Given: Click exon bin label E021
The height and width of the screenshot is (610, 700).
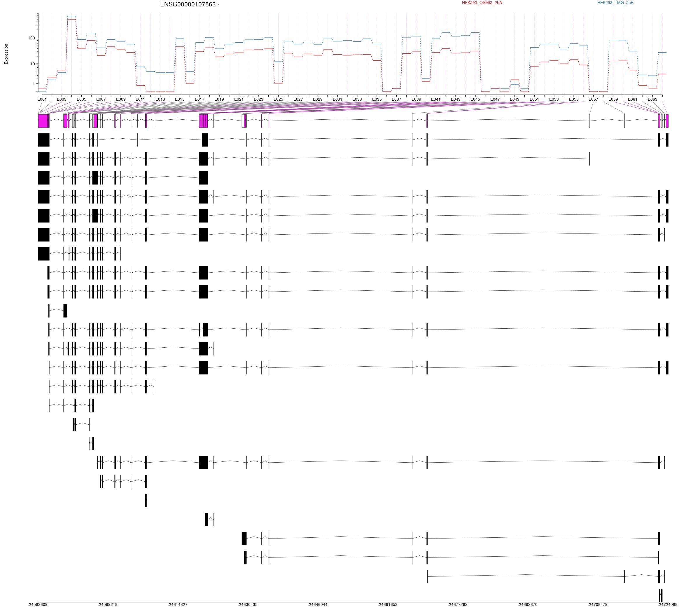Looking at the screenshot, I should [239, 100].
